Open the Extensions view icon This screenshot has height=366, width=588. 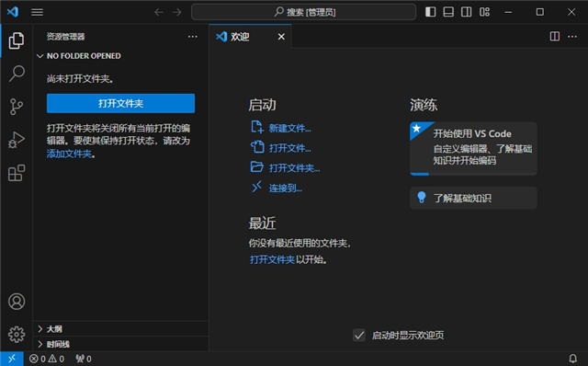coord(17,173)
